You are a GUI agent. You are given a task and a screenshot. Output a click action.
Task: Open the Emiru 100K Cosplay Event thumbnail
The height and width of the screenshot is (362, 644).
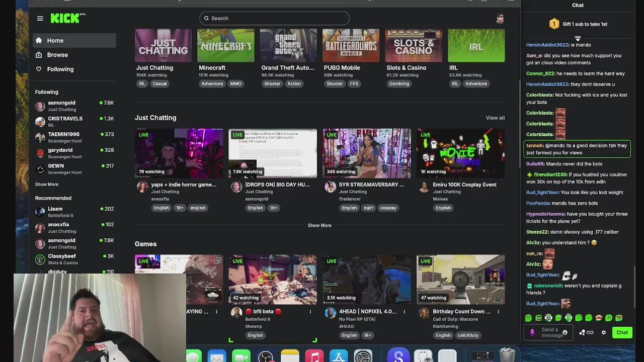461,153
